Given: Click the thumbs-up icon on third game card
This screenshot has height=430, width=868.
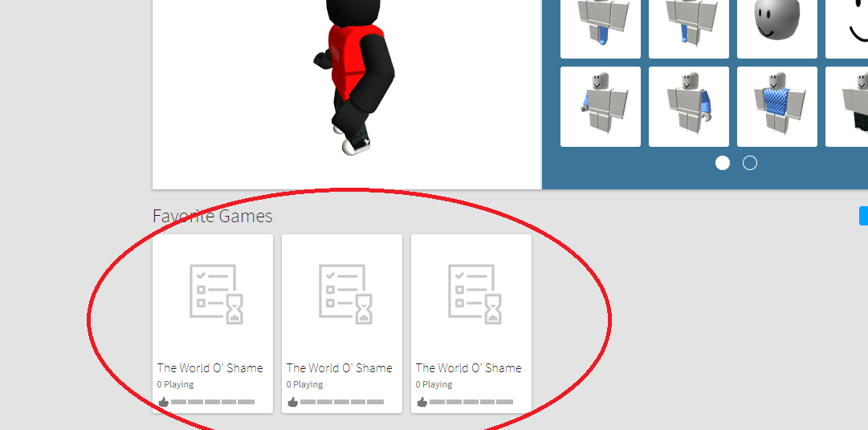Looking at the screenshot, I should pyautogui.click(x=422, y=401).
